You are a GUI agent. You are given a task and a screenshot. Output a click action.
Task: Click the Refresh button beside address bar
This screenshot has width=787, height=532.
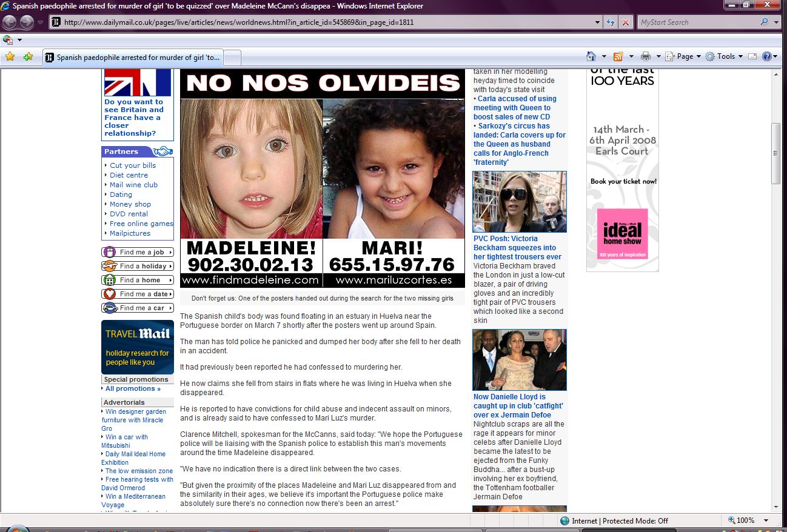point(611,22)
